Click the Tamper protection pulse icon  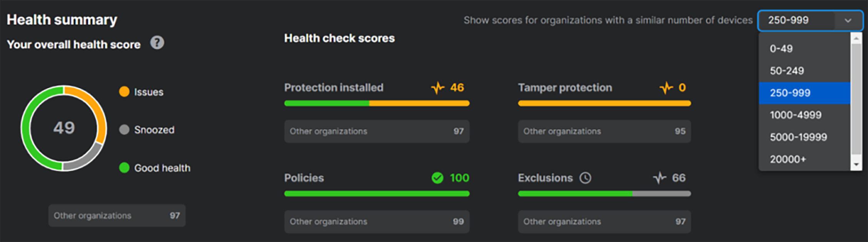pos(666,88)
